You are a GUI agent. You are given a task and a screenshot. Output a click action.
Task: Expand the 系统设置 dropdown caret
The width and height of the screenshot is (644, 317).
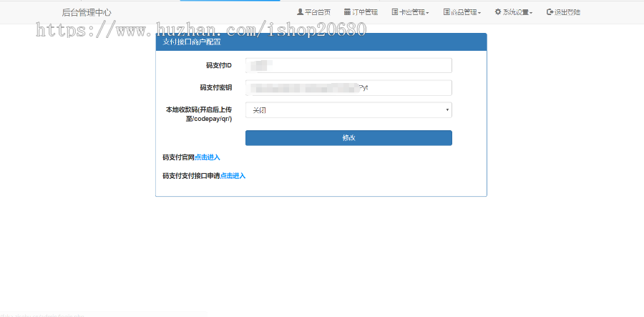point(531,13)
